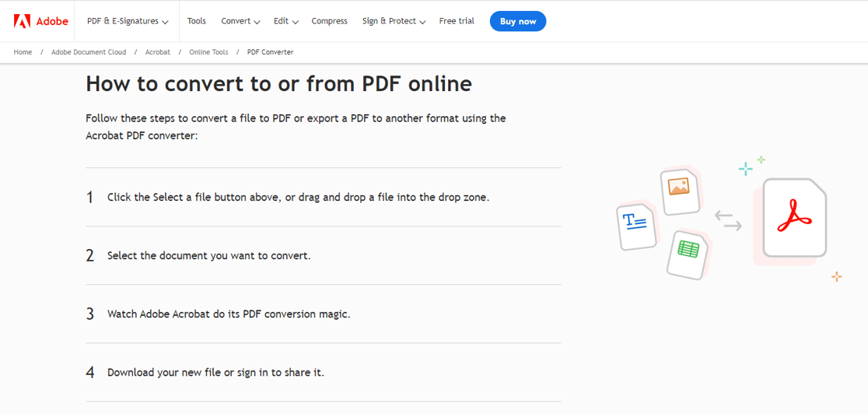
Task: Click step 3 'Watch Adobe Acrobat do its PDF conversion magic'
Action: [x=229, y=314]
